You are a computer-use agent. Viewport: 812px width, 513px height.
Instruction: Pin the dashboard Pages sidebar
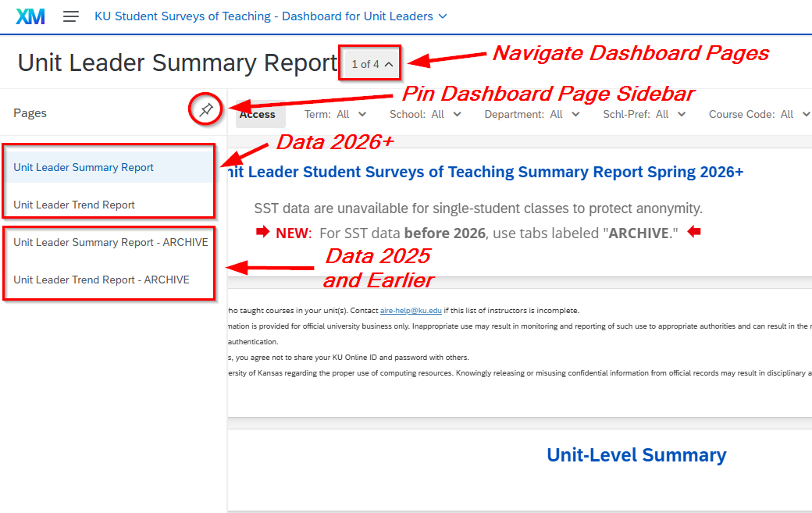click(206, 110)
